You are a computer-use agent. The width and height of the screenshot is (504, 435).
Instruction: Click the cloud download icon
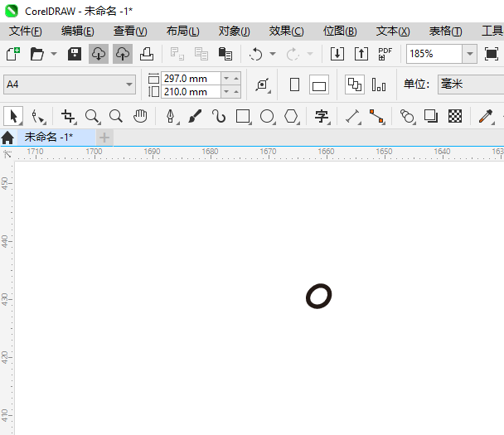pyautogui.click(x=99, y=54)
